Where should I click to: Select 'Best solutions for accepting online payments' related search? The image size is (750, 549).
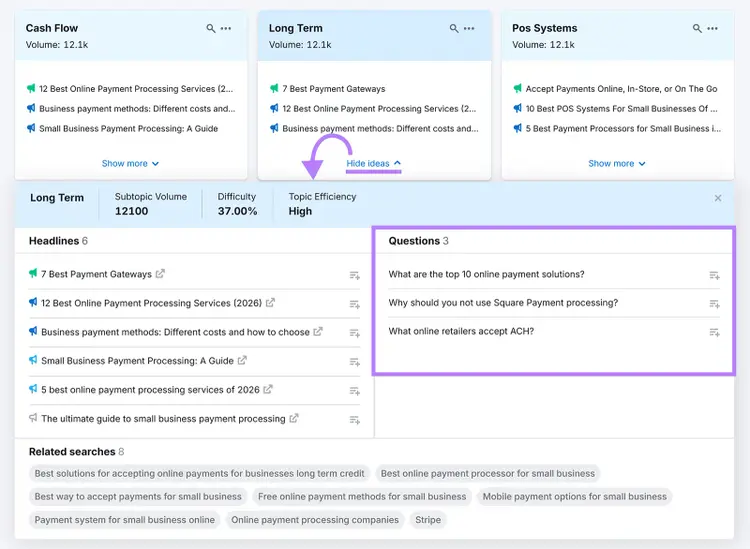click(199, 473)
